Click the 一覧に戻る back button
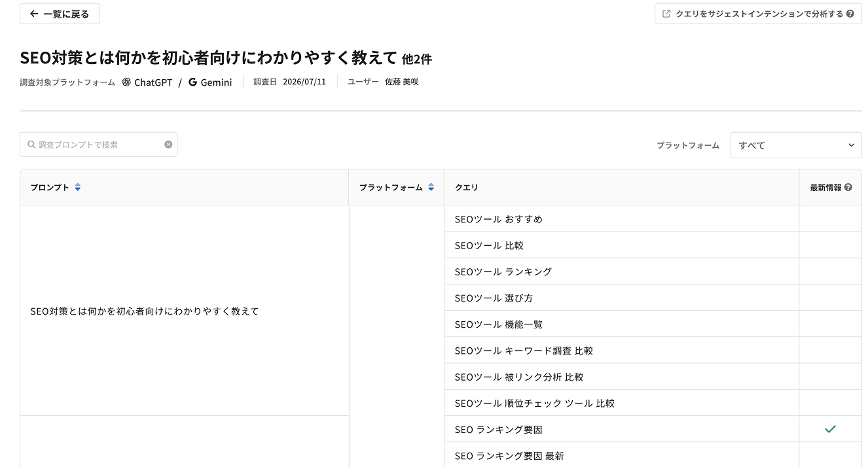Viewport: 868px width, 467px height. pyautogui.click(x=60, y=14)
